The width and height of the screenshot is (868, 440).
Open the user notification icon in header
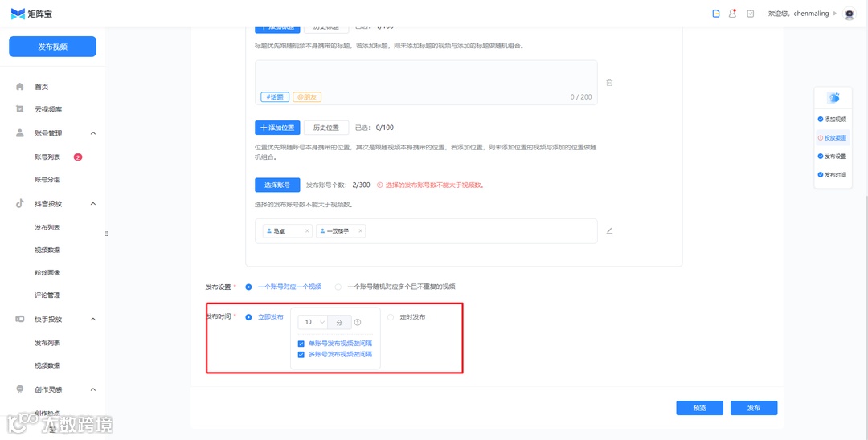click(x=732, y=14)
